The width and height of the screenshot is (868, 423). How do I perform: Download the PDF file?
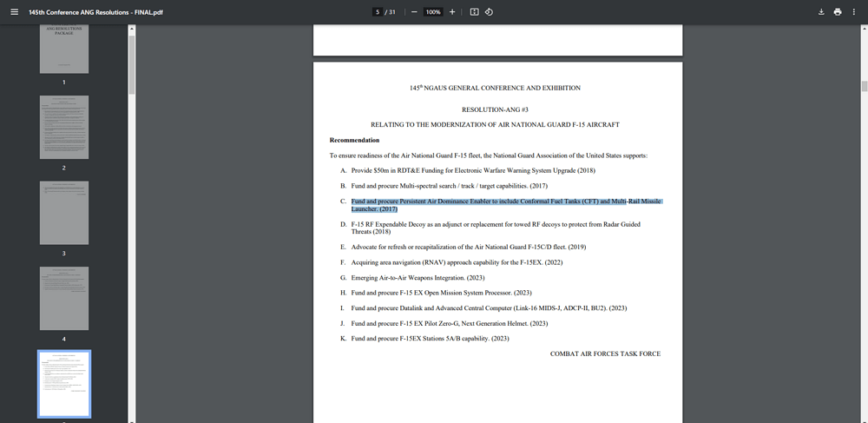pos(821,12)
